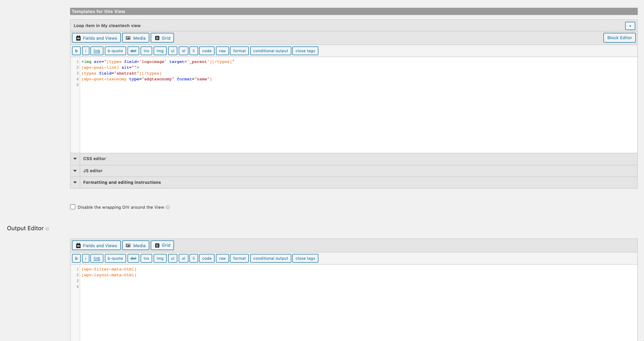Click bold (b) tag in Output Editor toolbar
The height and width of the screenshot is (341, 644).
pos(76,258)
